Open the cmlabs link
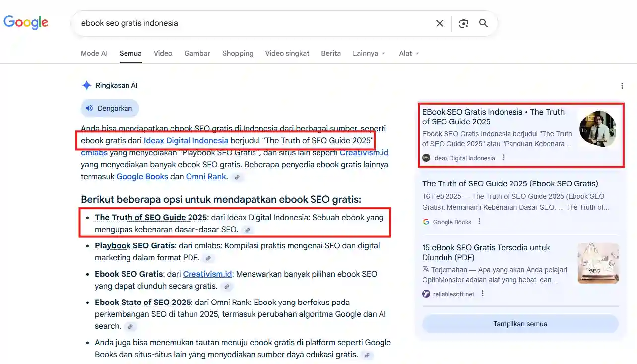This screenshot has width=637, height=364. (94, 152)
